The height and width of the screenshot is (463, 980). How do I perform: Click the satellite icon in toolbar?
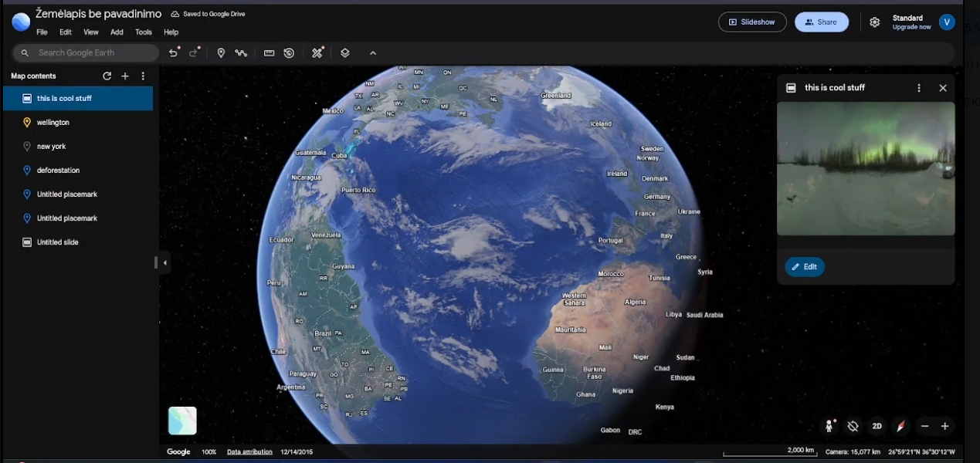pyautogui.click(x=317, y=52)
